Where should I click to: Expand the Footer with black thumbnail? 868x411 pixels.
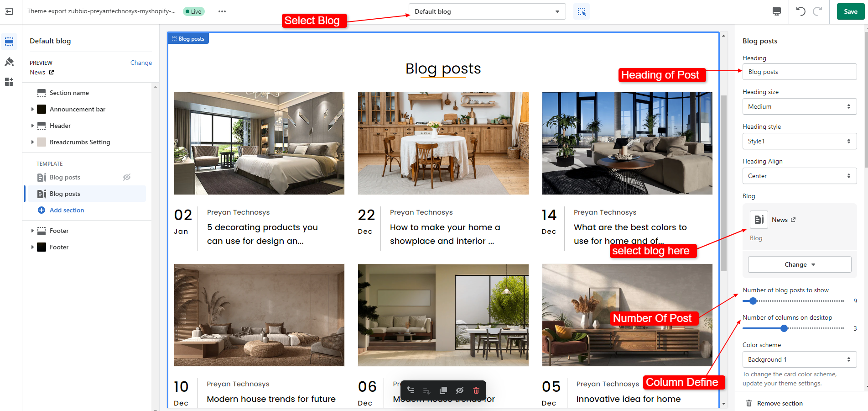click(x=32, y=247)
